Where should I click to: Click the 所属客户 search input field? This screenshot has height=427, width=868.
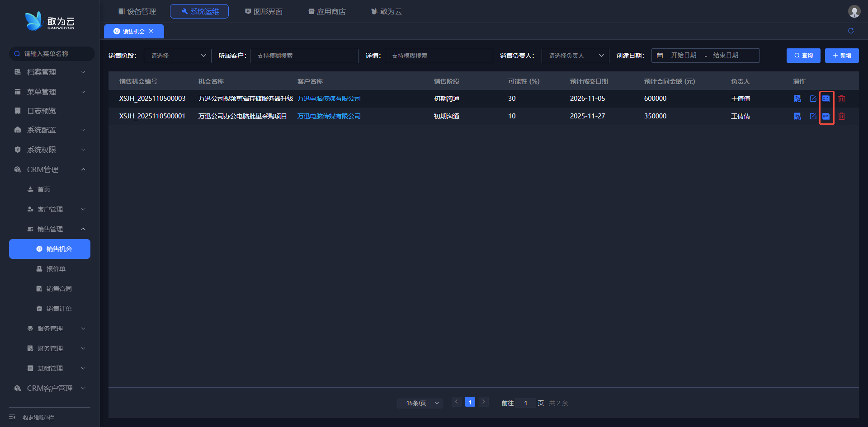click(x=304, y=56)
